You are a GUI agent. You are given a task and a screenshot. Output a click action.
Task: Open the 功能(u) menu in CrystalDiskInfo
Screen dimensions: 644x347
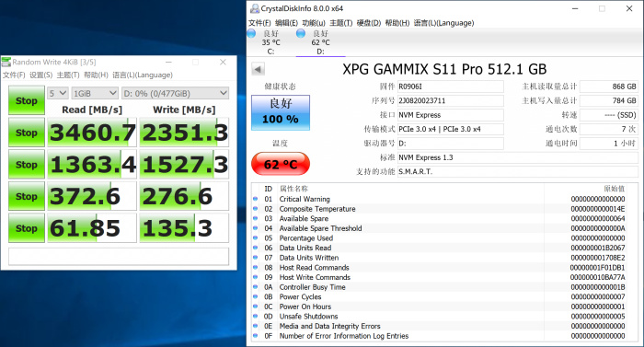pyautogui.click(x=314, y=23)
